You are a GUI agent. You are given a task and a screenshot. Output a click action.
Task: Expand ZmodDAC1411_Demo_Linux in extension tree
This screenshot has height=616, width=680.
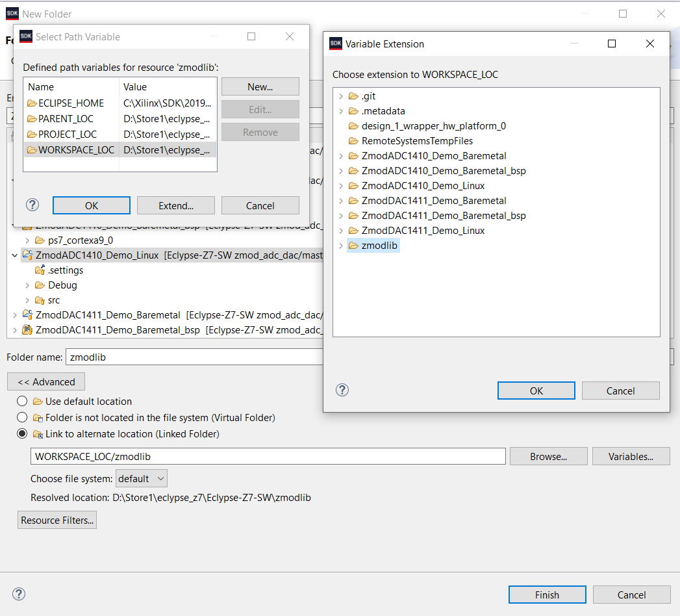click(x=341, y=231)
